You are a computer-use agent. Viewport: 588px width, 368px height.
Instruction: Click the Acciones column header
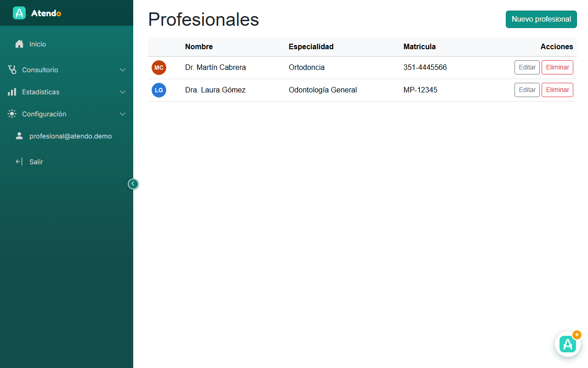click(557, 46)
